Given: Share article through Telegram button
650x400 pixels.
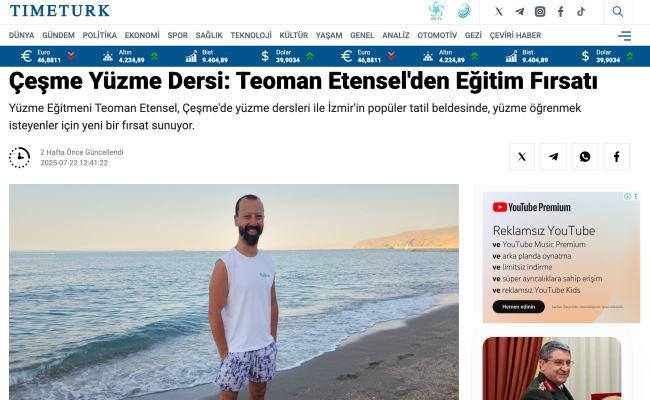Looking at the screenshot, I should [553, 157].
